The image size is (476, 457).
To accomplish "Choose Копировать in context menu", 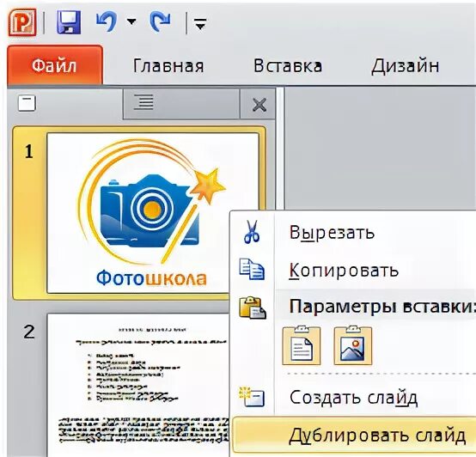I will pos(344,270).
